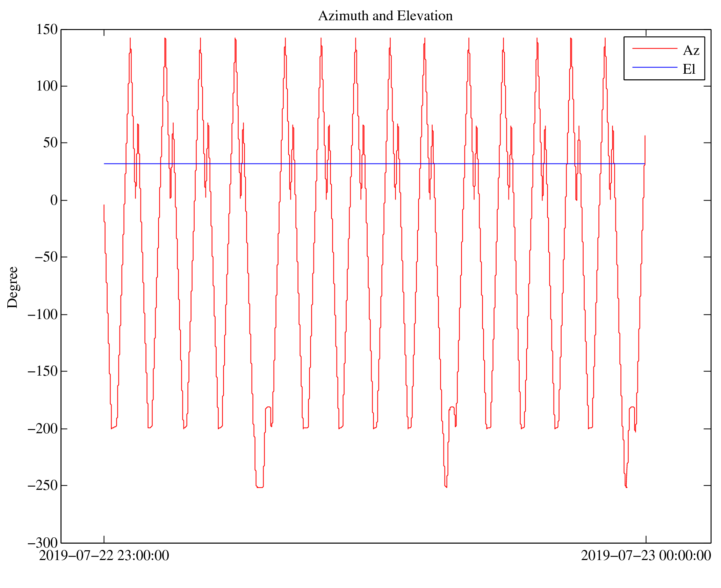Click the −150 y-axis tick label
This screenshot has width=721, height=588.
(42, 371)
